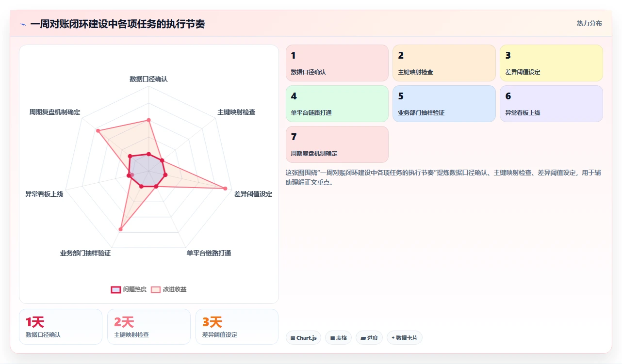The image size is (622, 364).
Task: Click the 改进收益 data point on 差异阈值设定 axis
Action: pyautogui.click(x=225, y=189)
